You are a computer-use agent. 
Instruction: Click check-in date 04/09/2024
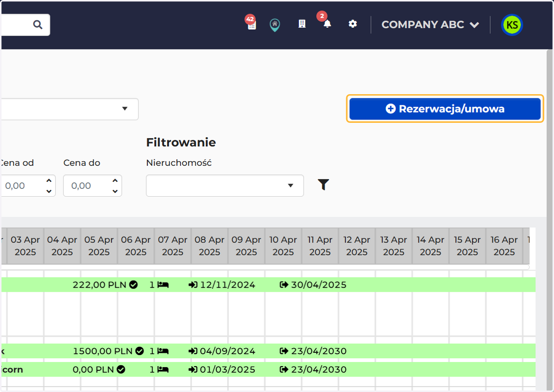(228, 351)
